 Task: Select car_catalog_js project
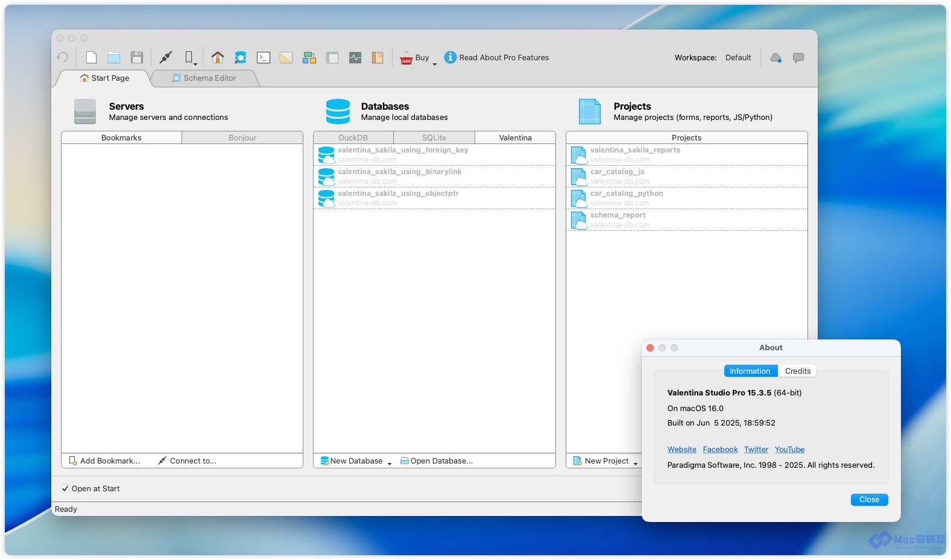coord(687,177)
